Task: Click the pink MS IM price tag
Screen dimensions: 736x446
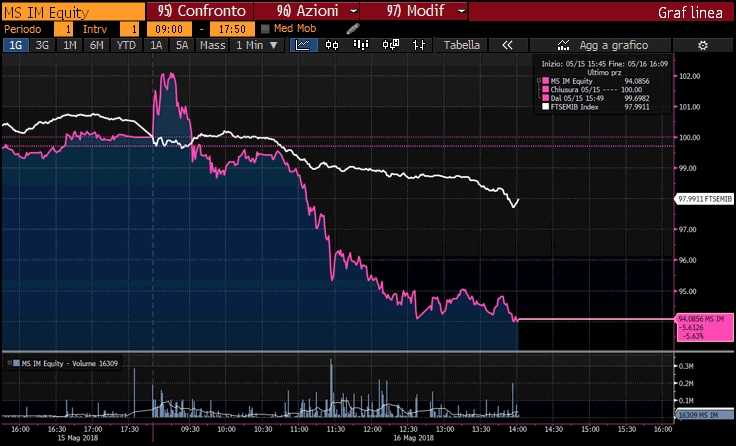Action: pyautogui.click(x=705, y=327)
